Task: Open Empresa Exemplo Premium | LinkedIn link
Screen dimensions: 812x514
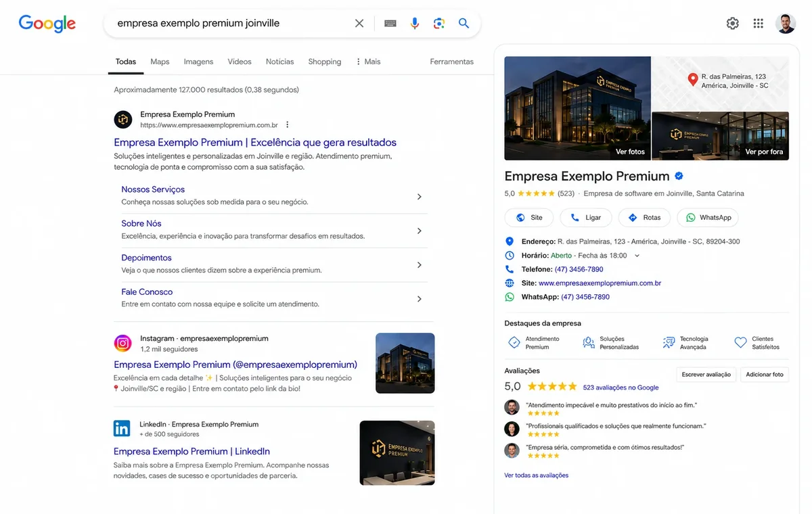Action: point(191,451)
